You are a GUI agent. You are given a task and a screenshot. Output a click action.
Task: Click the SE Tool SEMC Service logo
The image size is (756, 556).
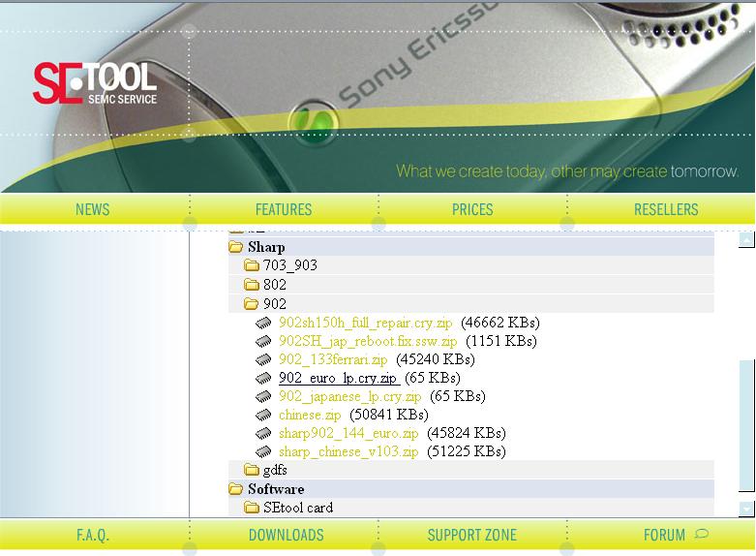point(94,84)
